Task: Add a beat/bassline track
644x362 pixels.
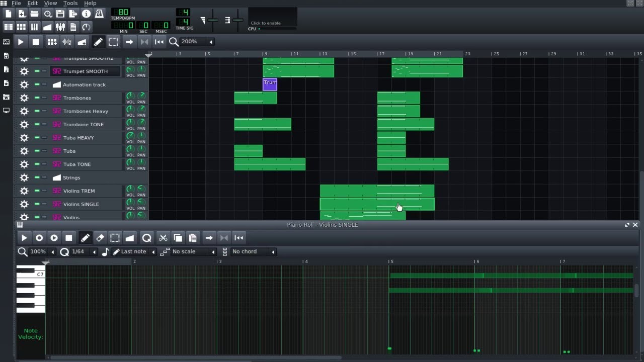Action: point(52,42)
